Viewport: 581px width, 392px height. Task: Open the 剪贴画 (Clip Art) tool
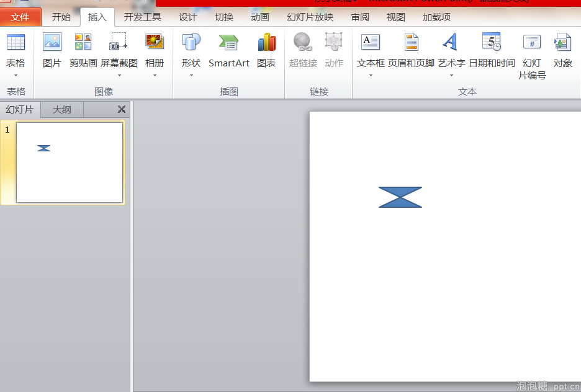point(83,42)
